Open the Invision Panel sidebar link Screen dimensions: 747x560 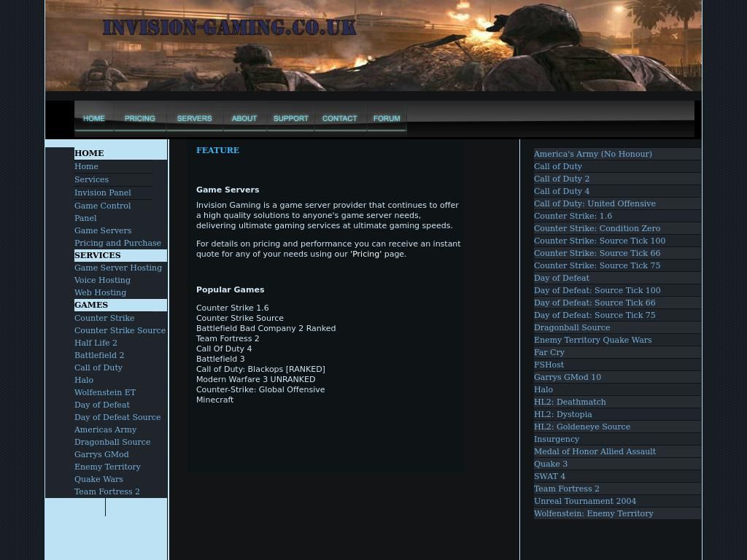(x=102, y=192)
